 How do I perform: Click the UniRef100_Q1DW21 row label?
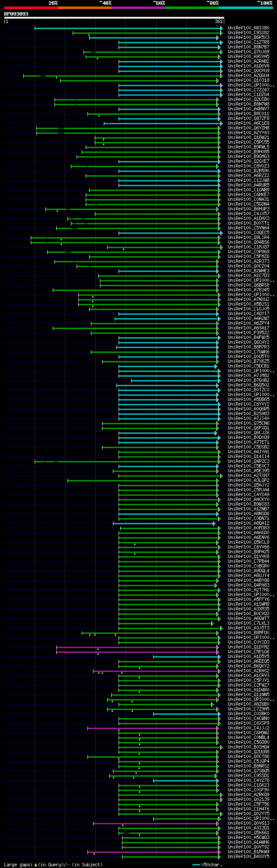point(248,138)
